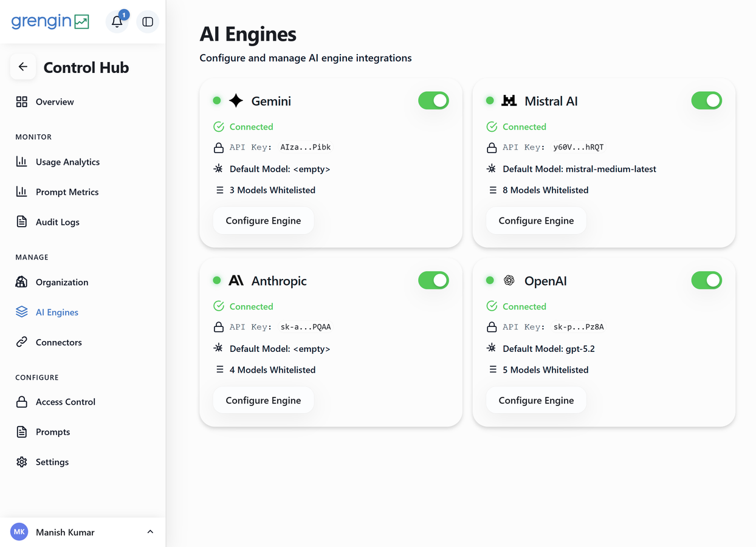This screenshot has width=756, height=547.
Task: Click the Mistral API key y60V...hRQT
Action: [579, 147]
